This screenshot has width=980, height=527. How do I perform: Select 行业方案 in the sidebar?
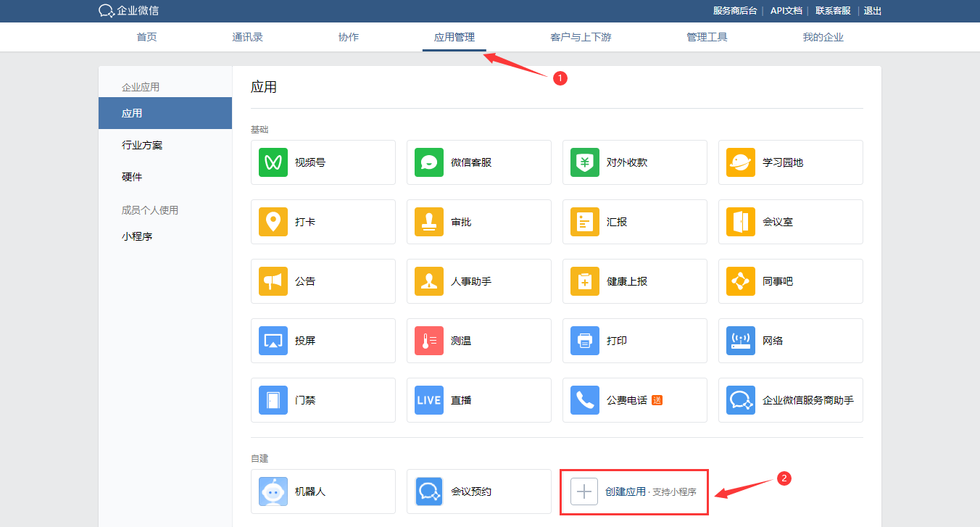142,145
